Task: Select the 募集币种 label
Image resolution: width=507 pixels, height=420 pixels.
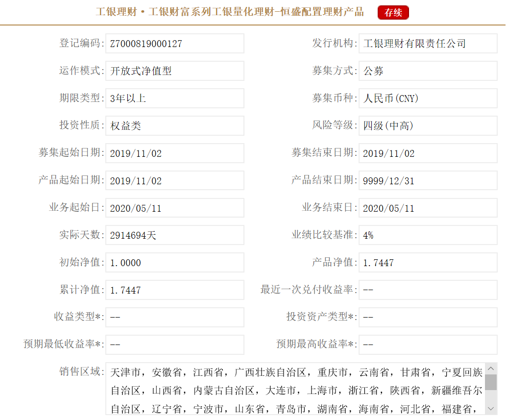Action: 335,98
